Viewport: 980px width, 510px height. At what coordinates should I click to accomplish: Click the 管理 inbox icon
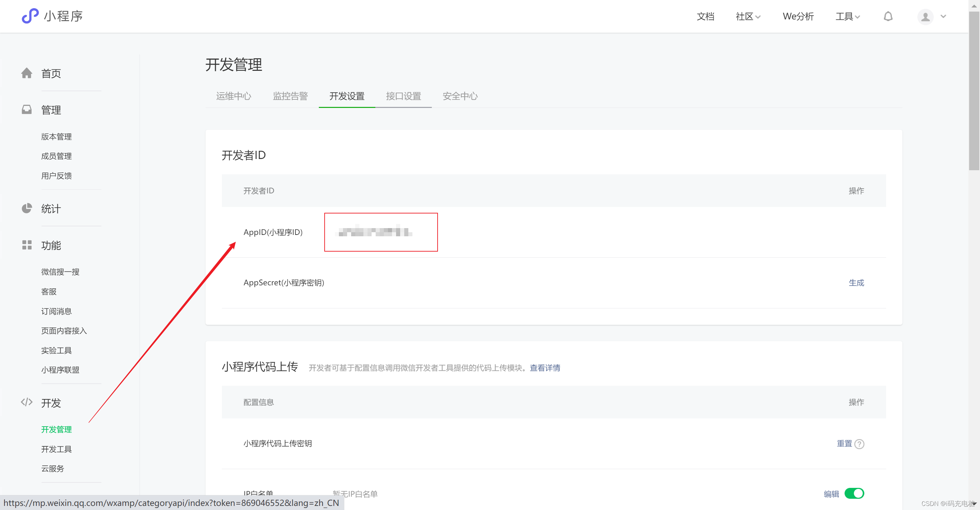(27, 110)
